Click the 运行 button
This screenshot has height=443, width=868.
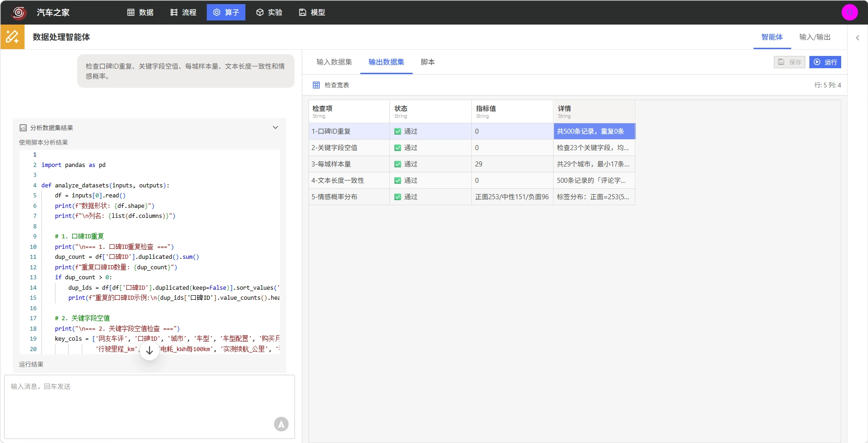[x=825, y=62]
